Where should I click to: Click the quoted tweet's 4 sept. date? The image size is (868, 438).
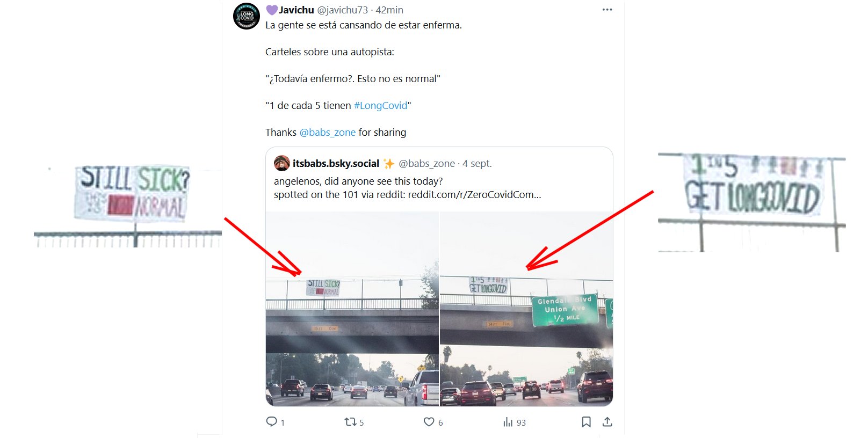477,163
